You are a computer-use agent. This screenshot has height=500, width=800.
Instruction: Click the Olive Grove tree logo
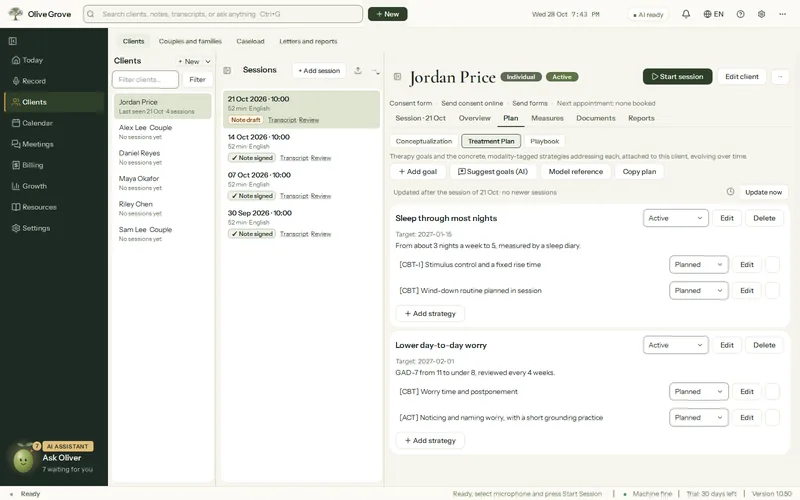click(x=16, y=14)
